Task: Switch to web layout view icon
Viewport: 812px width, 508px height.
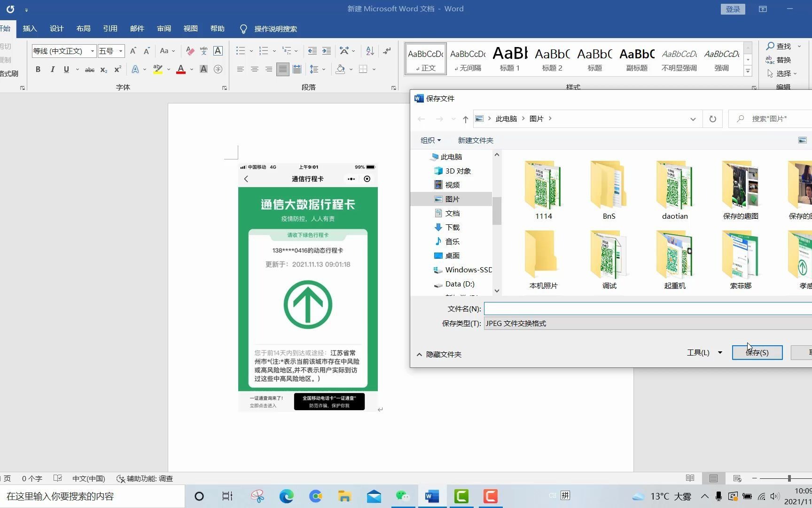Action: tap(737, 478)
